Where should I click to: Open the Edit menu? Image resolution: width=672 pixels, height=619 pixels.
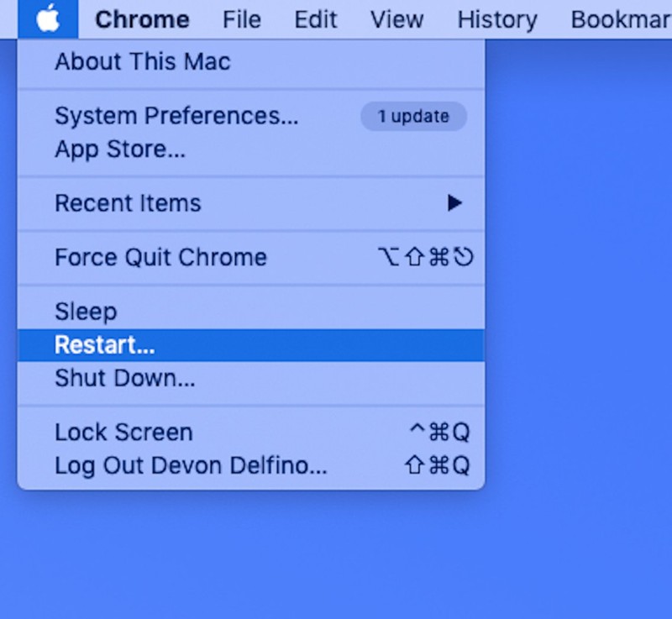(x=316, y=19)
